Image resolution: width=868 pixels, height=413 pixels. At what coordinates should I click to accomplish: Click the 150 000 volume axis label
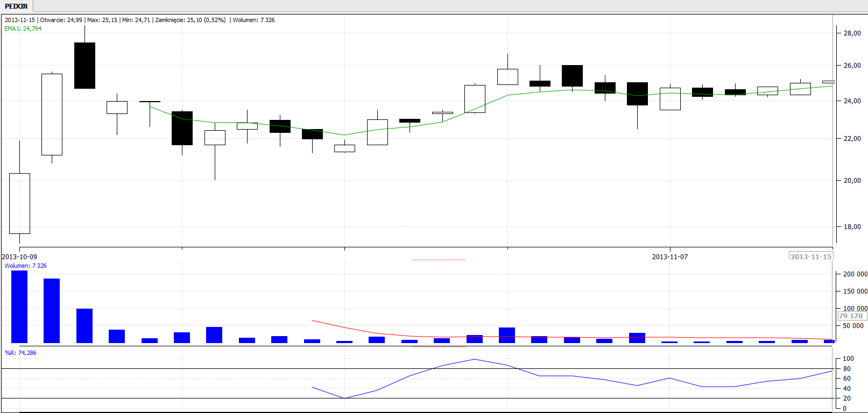(855, 291)
